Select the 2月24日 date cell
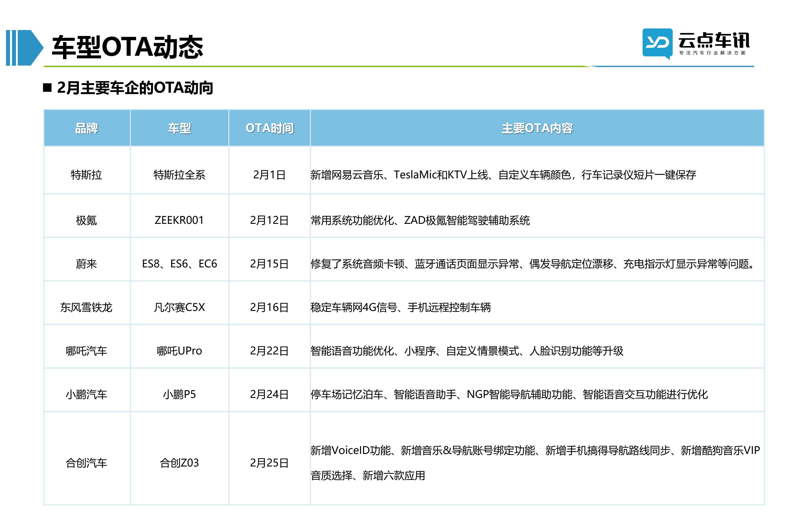Screen dimensions: 798x532 (x=269, y=390)
